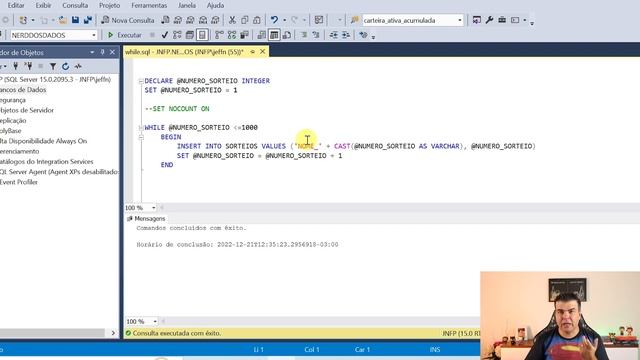Open the editor zoom 100 % dropdown
This screenshot has width=640, height=360.
(x=153, y=208)
